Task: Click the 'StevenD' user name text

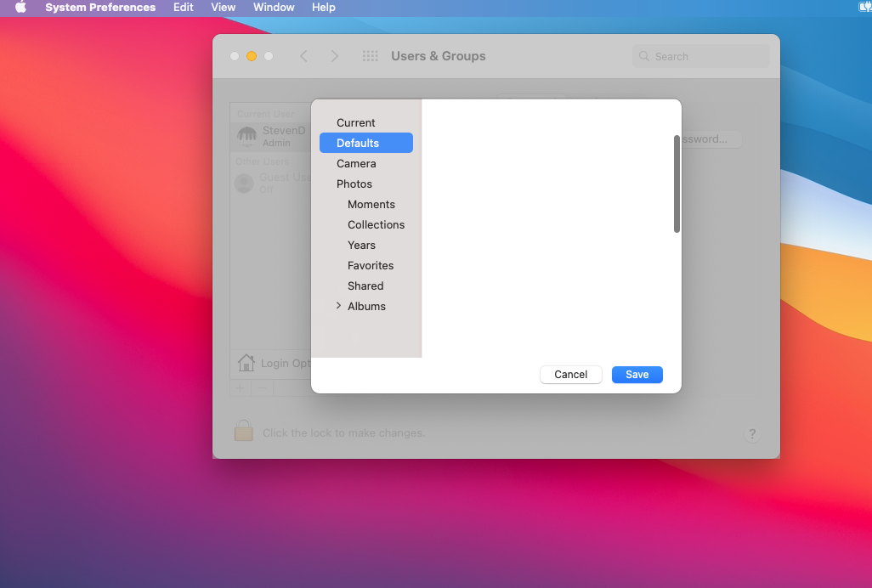Action: point(284,131)
